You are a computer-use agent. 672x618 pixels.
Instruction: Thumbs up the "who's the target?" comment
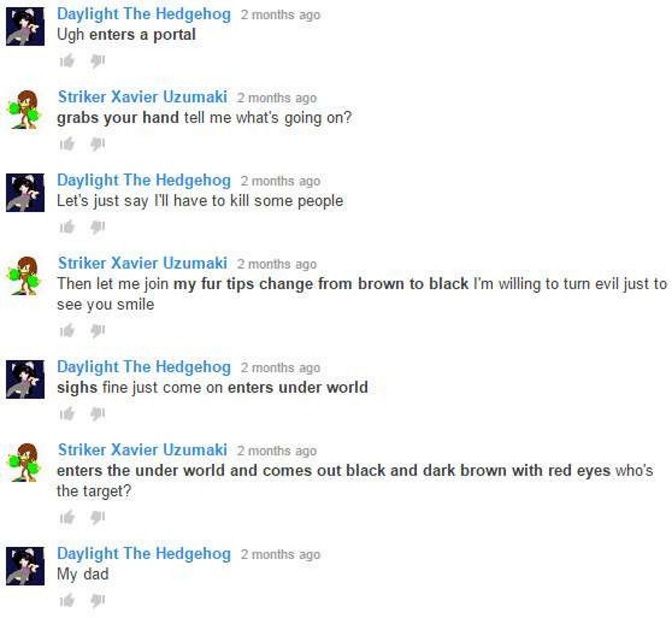67,518
